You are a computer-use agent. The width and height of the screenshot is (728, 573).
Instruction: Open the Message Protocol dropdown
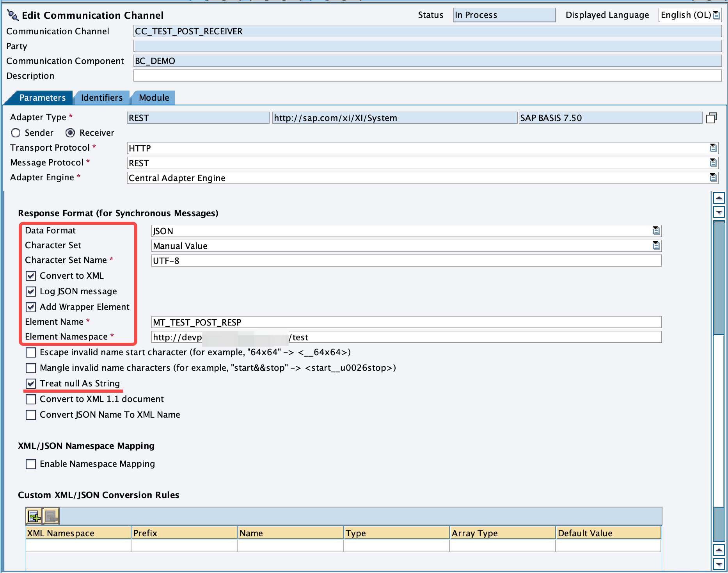[x=713, y=163]
